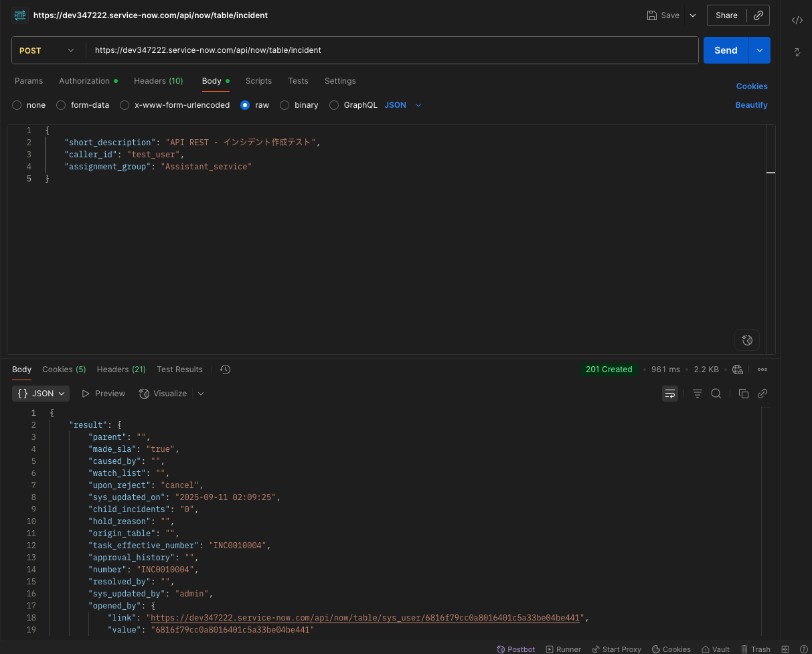
Task: Search inside the response body
Action: pyautogui.click(x=716, y=394)
